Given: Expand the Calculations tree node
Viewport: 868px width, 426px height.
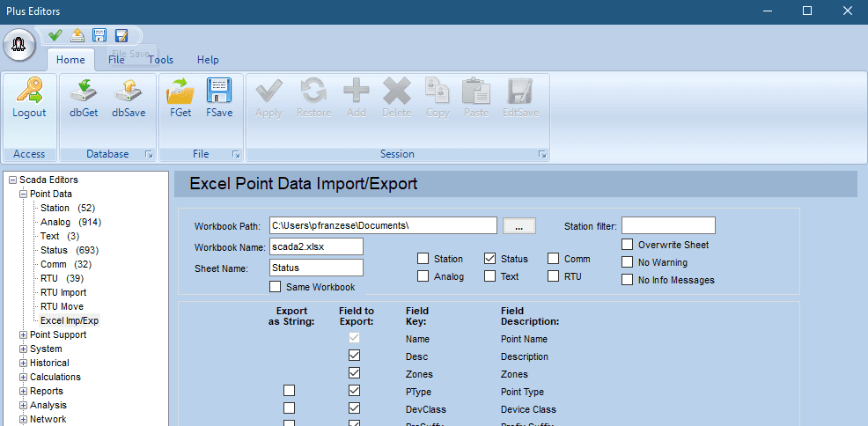Looking at the screenshot, I should coord(23,377).
